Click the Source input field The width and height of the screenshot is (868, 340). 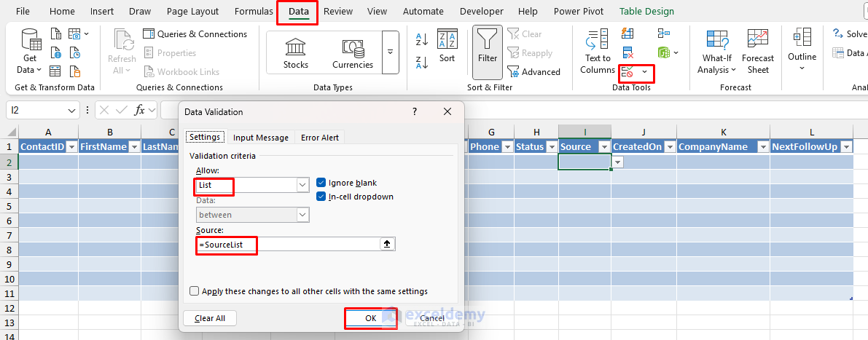286,244
